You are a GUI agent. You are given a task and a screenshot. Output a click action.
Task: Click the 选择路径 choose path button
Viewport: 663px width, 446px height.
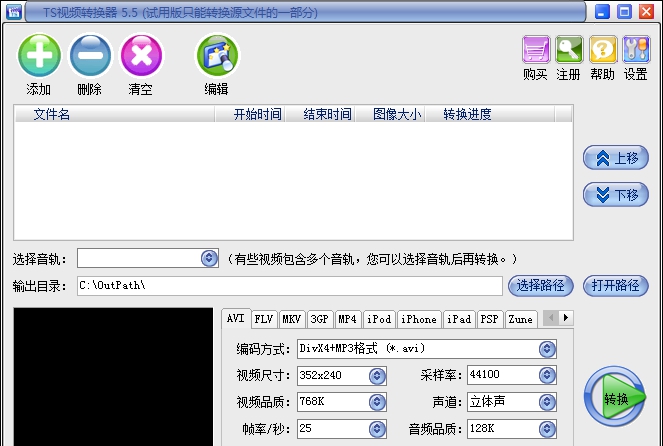(540, 286)
